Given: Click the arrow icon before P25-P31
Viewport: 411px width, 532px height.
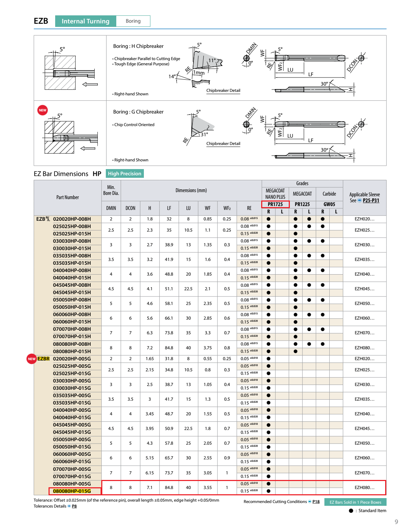Looking at the screenshot, I should 360,201.
